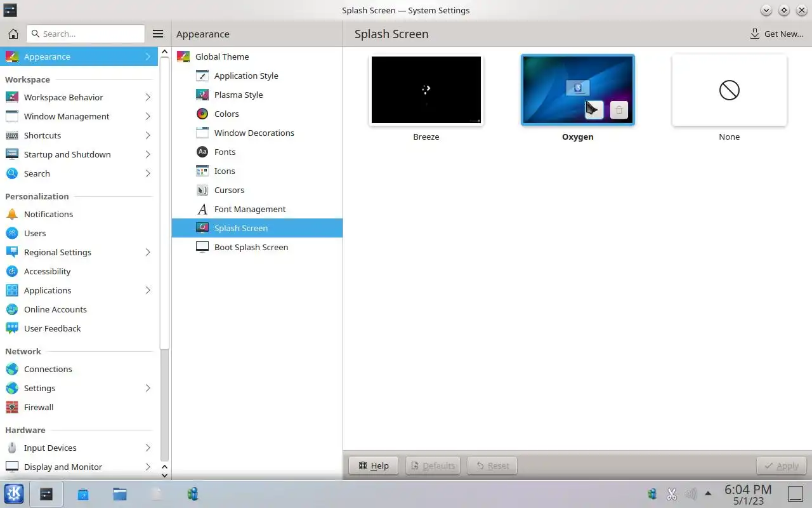Screen dimensions: 812x508
Task: Click the Apply button
Action: click(782, 465)
